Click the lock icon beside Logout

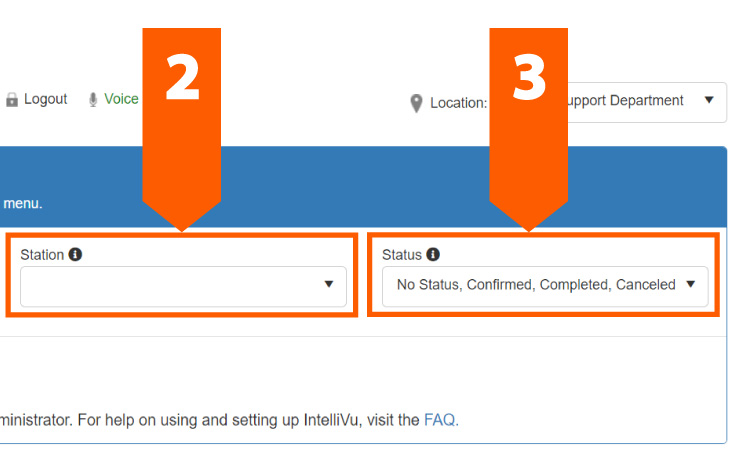12,100
